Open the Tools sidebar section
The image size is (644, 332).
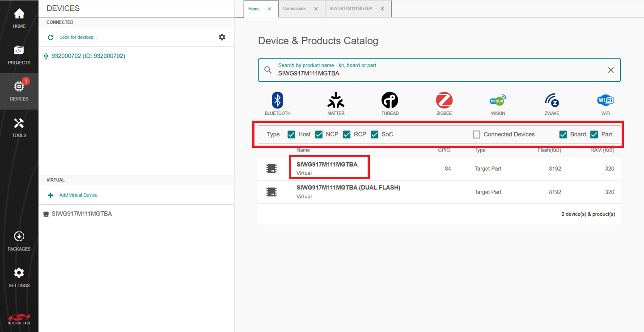pos(19,127)
